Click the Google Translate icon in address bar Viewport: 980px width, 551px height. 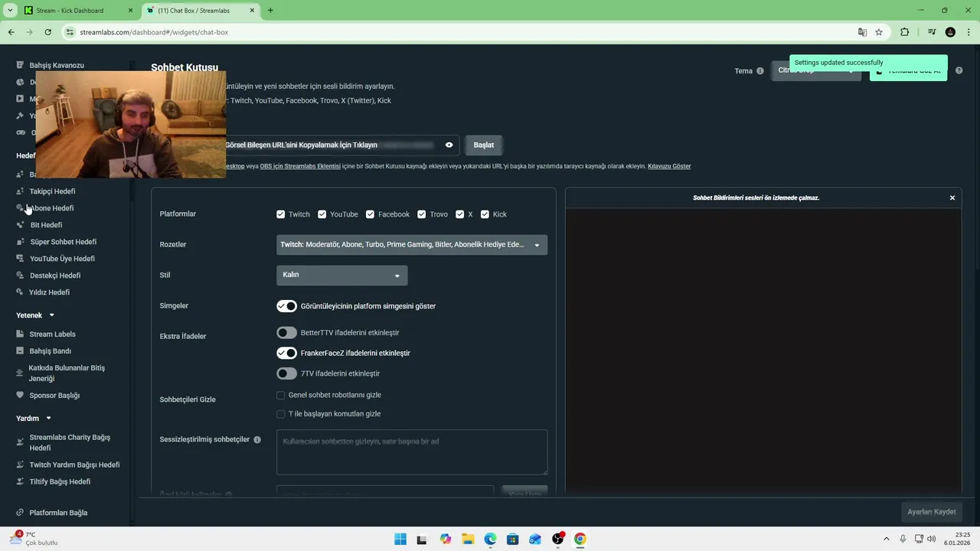click(862, 32)
